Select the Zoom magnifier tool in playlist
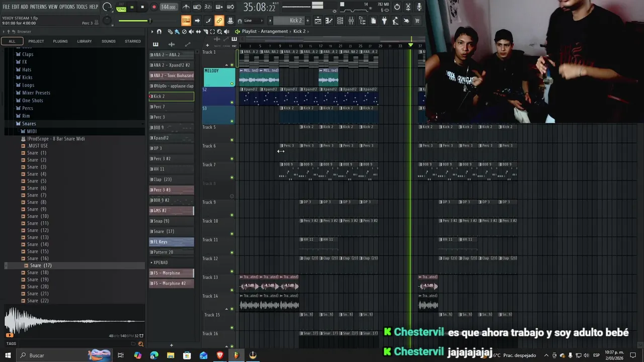The width and height of the screenshot is (644, 362). (219, 31)
